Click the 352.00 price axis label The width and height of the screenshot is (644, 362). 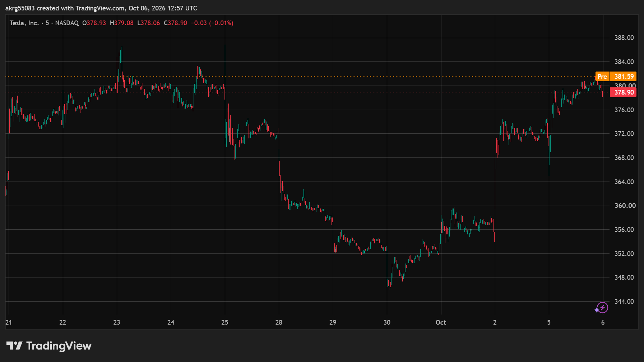pyautogui.click(x=624, y=254)
